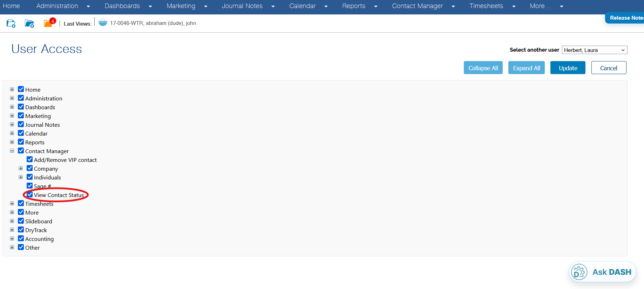Viewport: 644px width, 289px height.
Task: Click the Update button
Action: 568,68
